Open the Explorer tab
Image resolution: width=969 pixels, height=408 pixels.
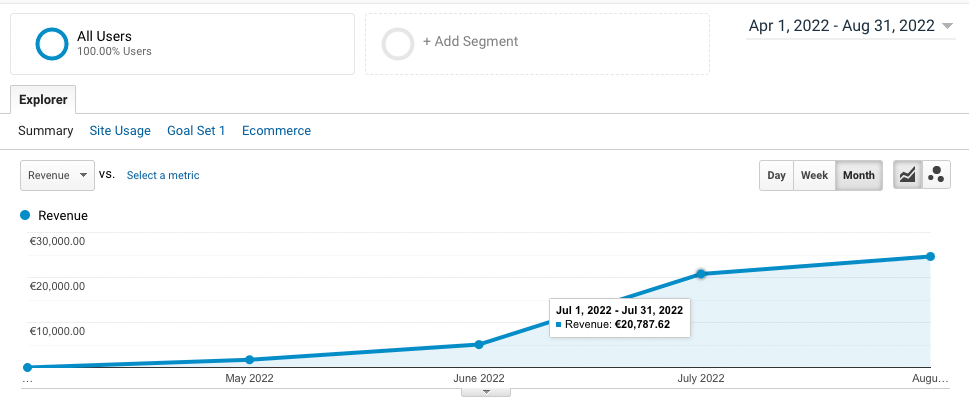pos(43,100)
